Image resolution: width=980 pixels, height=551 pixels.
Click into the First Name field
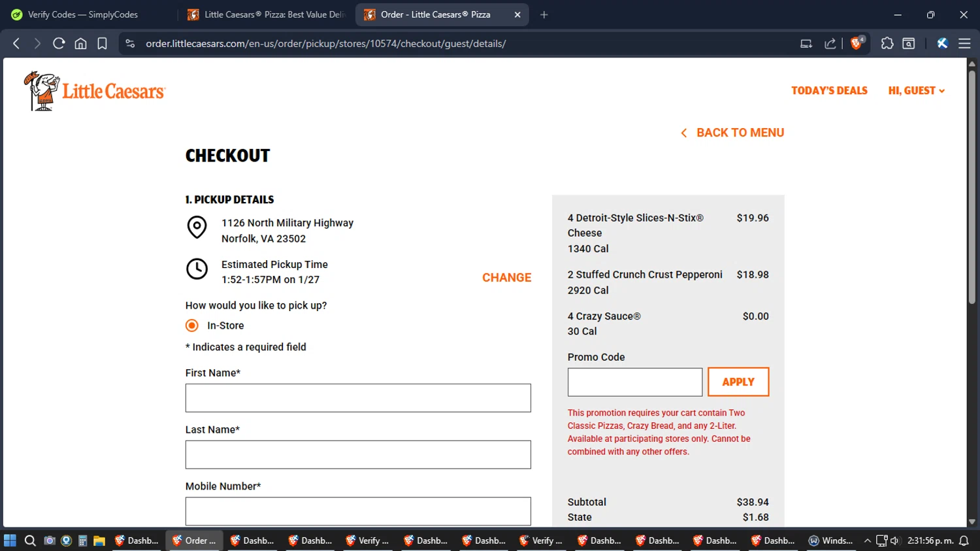pos(358,398)
